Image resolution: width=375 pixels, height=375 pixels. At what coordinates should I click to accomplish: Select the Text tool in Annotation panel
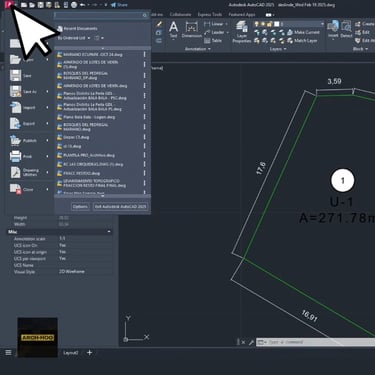[173, 29]
